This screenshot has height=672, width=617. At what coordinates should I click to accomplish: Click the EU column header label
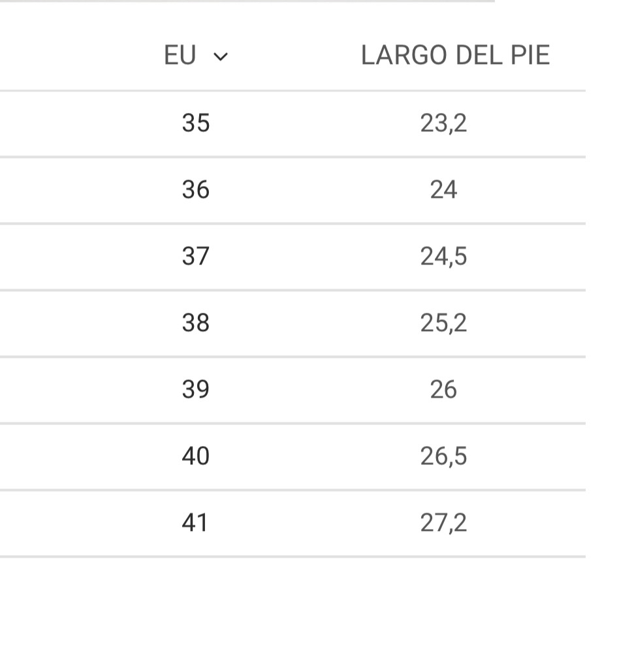(180, 56)
